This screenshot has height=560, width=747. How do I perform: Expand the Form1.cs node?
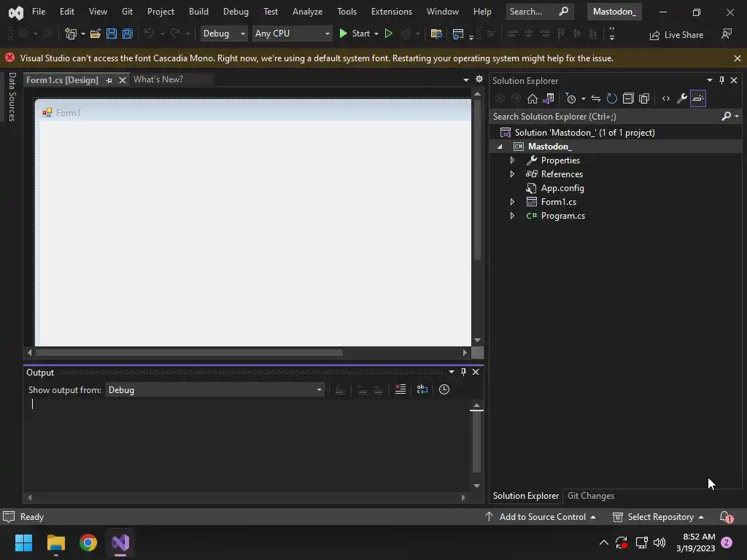512,202
